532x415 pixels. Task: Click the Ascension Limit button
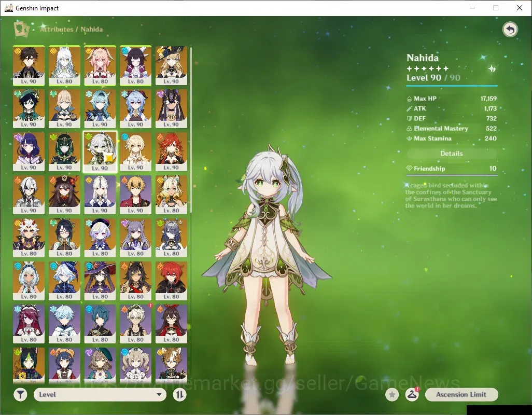461,395
